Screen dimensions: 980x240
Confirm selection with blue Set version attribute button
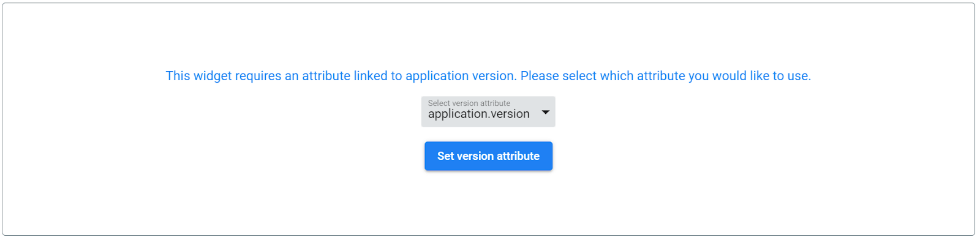point(488,156)
